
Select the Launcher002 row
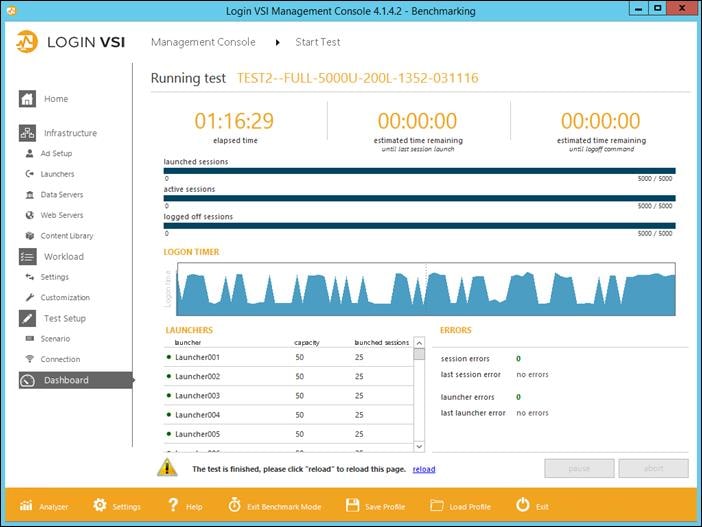click(x=288, y=377)
